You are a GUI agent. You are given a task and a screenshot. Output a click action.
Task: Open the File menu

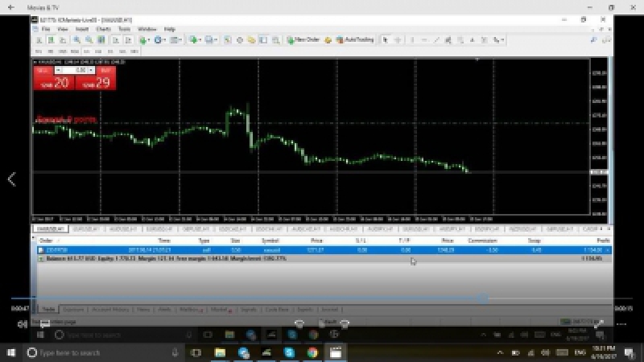pos(46,29)
